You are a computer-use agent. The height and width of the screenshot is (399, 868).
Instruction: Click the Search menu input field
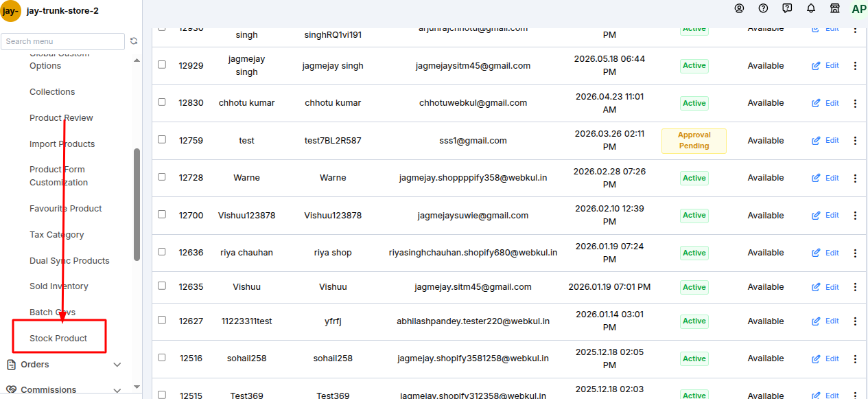(63, 41)
